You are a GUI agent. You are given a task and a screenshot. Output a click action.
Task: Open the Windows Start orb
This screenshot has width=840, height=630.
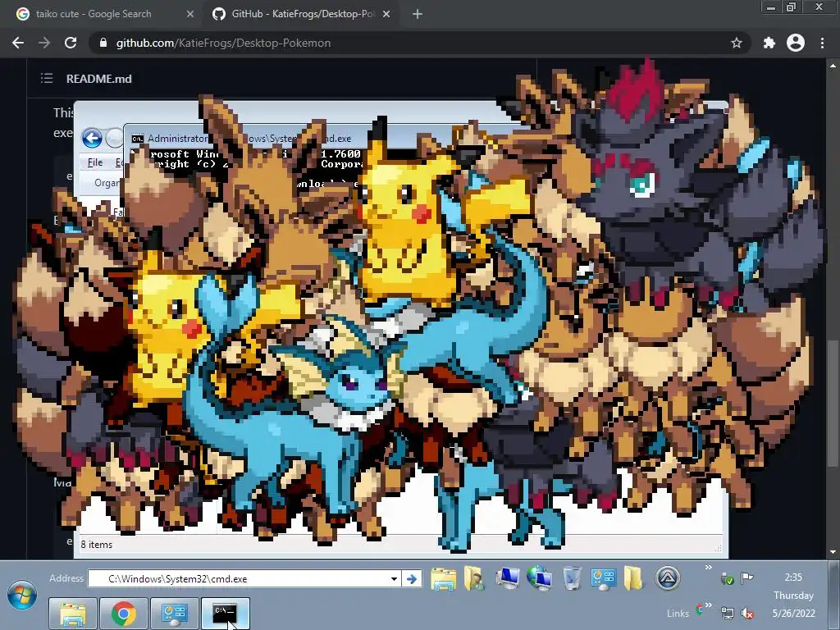(22, 595)
